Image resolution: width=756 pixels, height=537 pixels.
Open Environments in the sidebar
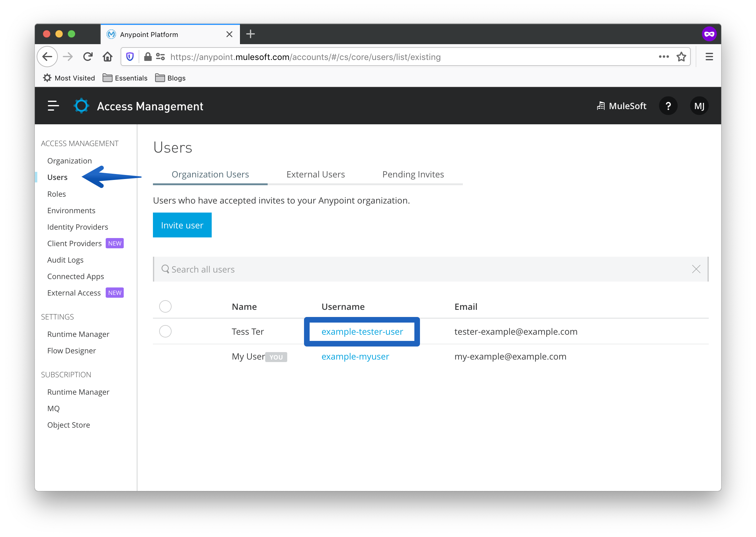click(x=71, y=210)
